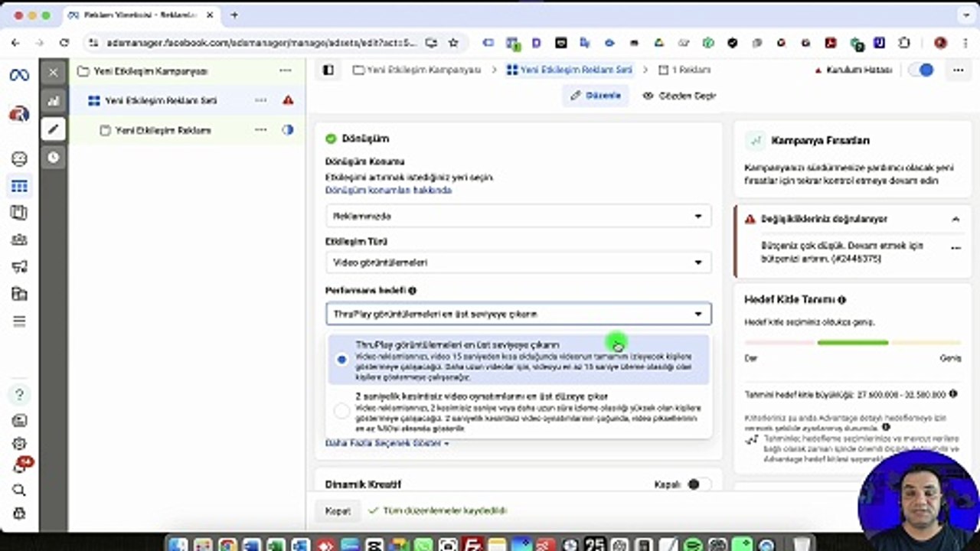The height and width of the screenshot is (551, 980).
Task: Select the pencil edit icon in sidebar
Action: click(53, 129)
